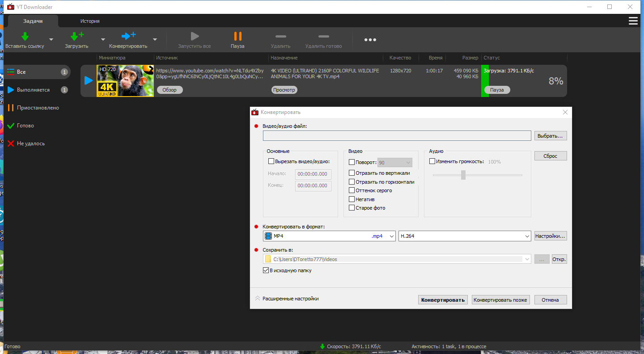Check the Оттенок серого option
The width and height of the screenshot is (644, 354).
pos(352,190)
